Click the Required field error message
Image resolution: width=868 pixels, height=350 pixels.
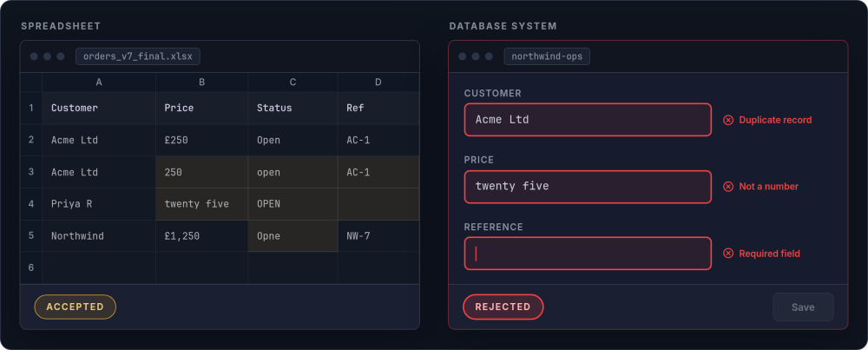(769, 254)
